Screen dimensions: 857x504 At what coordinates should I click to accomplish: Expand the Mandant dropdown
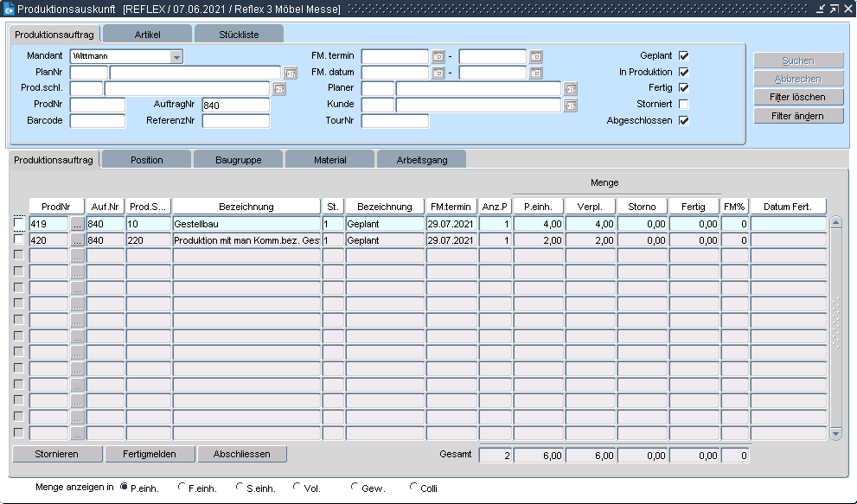(176, 57)
